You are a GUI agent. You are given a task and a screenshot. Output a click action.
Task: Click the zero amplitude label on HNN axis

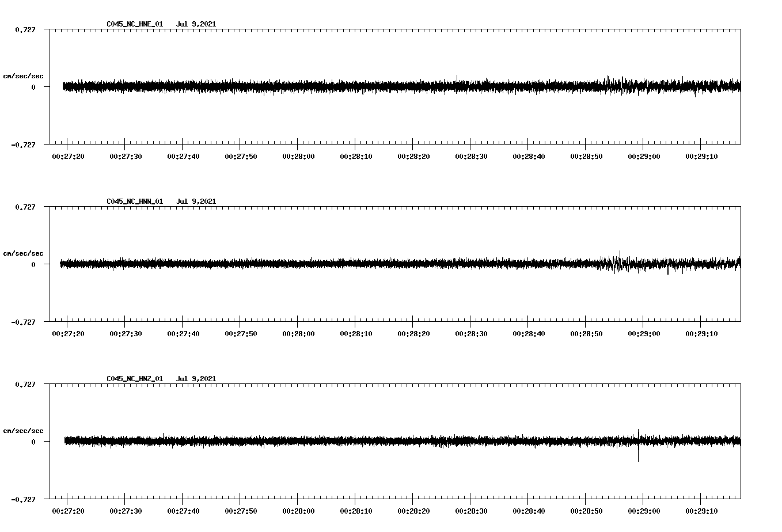tap(33, 265)
